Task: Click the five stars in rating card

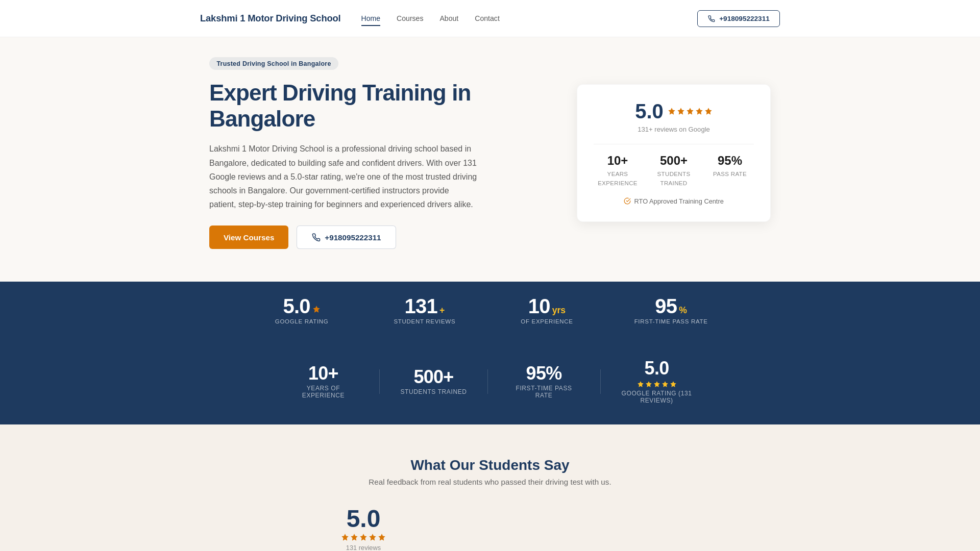Action: tap(690, 111)
